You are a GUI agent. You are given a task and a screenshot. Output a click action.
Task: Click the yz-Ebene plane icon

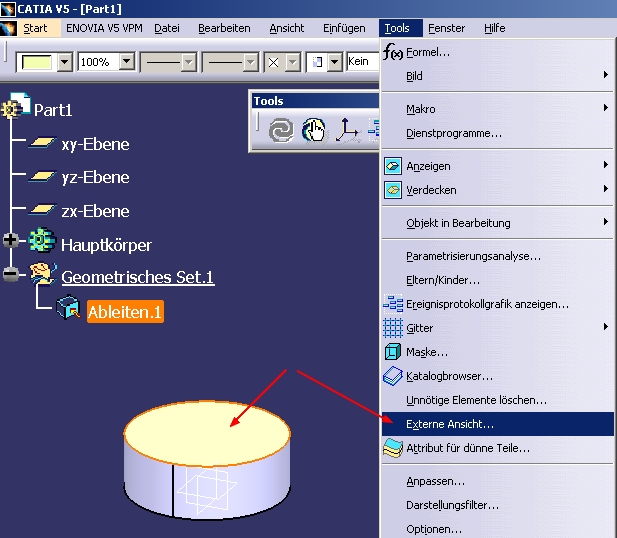(42, 176)
